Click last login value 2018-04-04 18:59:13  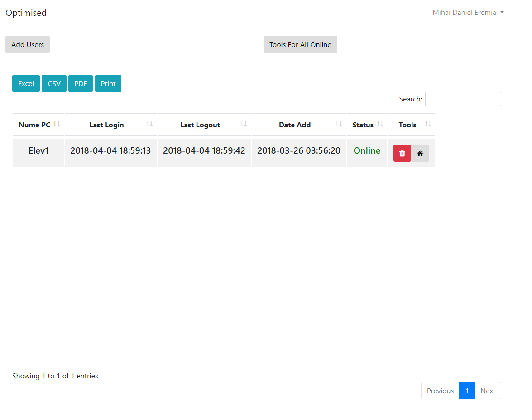[110, 151]
